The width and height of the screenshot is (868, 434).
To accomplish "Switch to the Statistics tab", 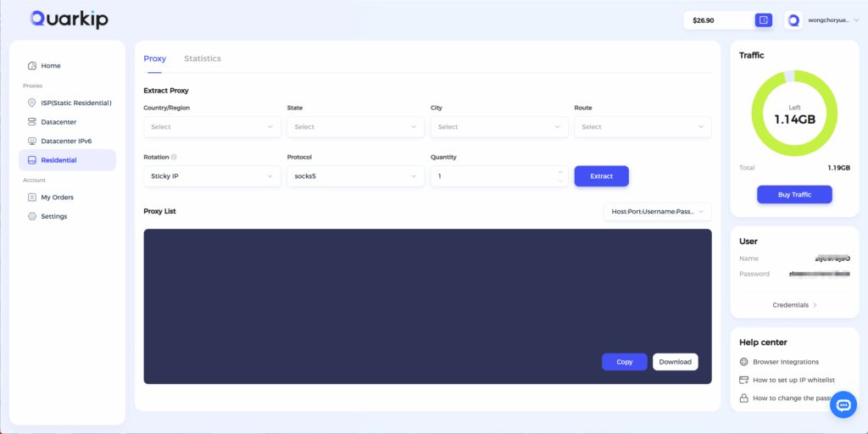I will click(203, 58).
